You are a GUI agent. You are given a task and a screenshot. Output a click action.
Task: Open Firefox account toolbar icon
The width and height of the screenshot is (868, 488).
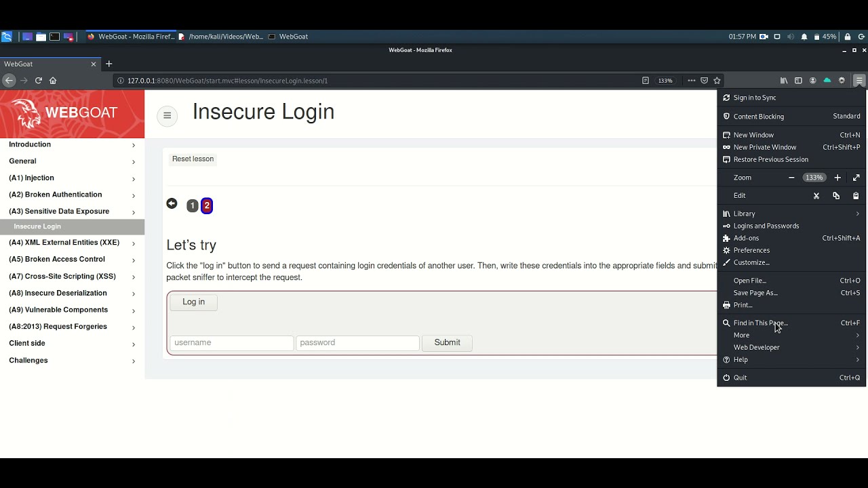(x=812, y=80)
